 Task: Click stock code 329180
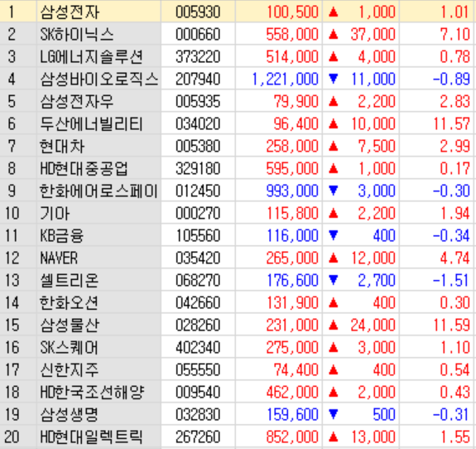[198, 169]
